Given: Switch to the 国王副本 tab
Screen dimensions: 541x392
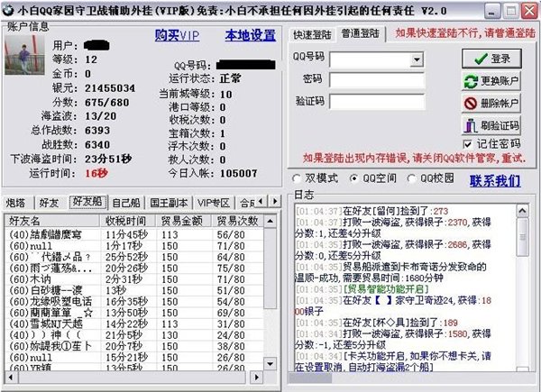Looking at the screenshot, I should [170, 203].
